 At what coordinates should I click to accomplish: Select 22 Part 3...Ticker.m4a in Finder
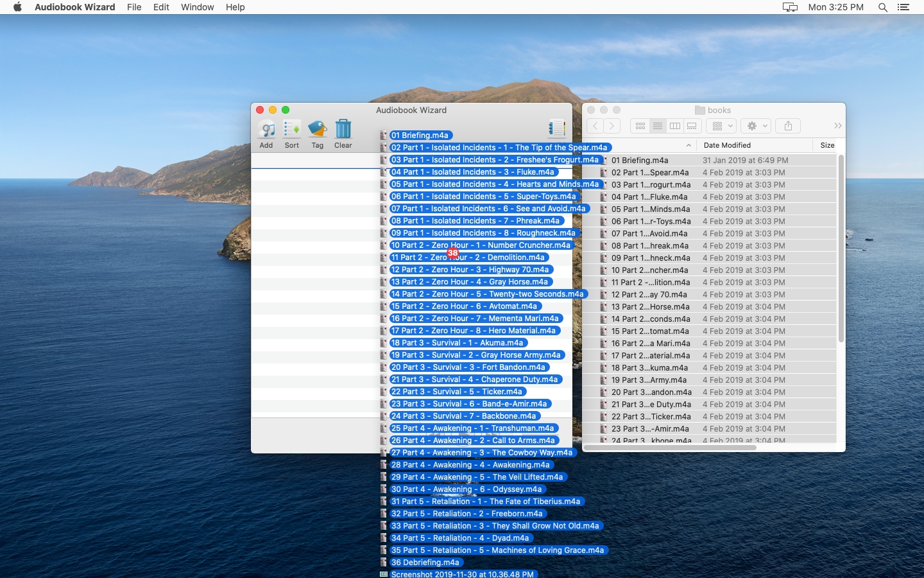click(651, 417)
